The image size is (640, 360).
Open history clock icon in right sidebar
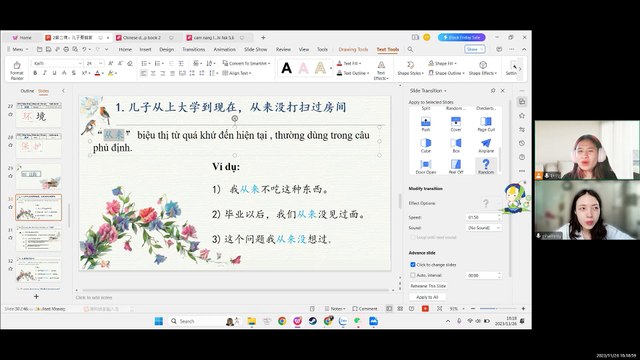pos(522,143)
